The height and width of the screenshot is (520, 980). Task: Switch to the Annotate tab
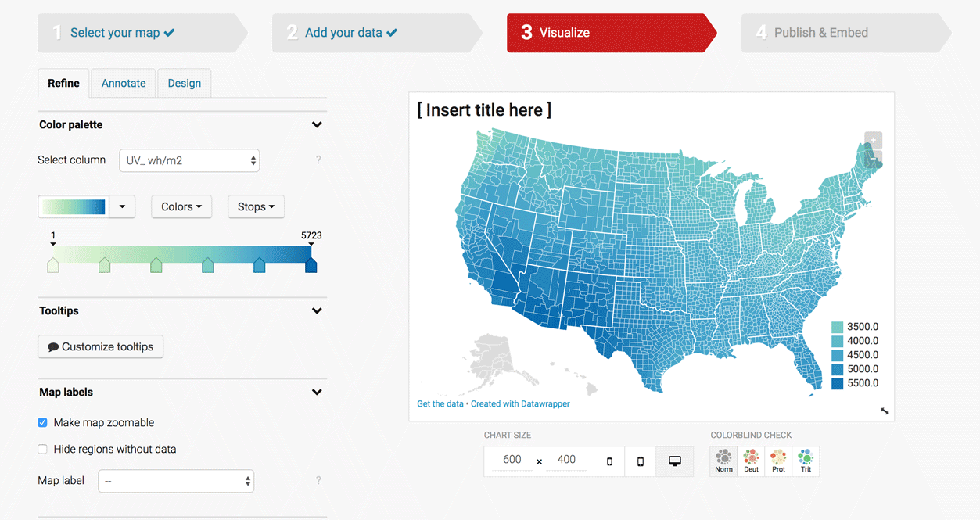(x=124, y=83)
